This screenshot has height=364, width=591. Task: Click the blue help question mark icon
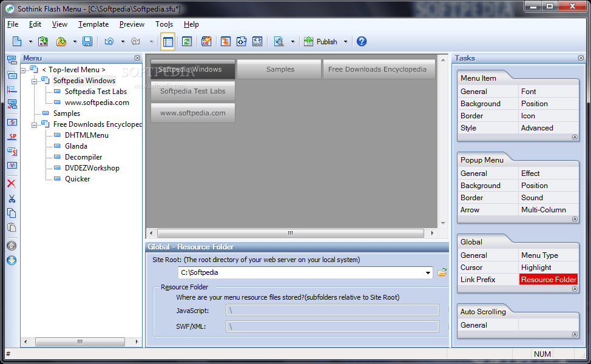362,41
